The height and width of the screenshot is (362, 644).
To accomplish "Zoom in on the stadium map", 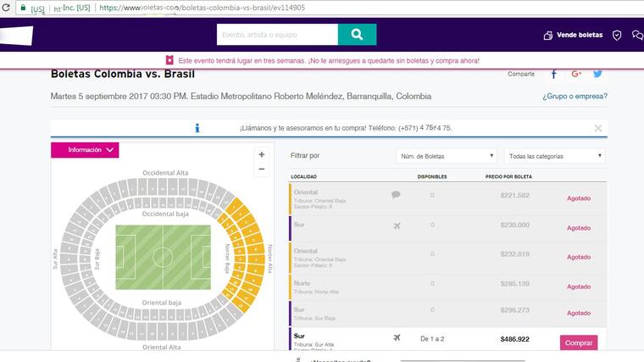I will point(261,154).
